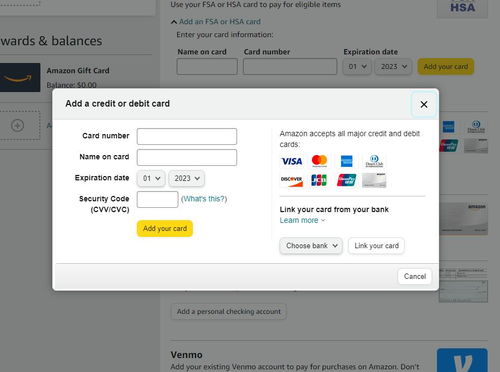
Task: Open the Choose bank dropdown
Action: click(311, 246)
